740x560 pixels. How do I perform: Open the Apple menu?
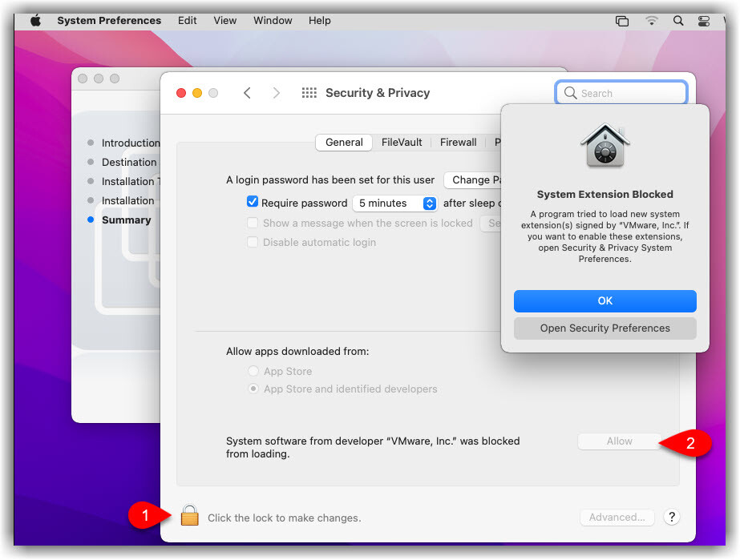pos(35,21)
